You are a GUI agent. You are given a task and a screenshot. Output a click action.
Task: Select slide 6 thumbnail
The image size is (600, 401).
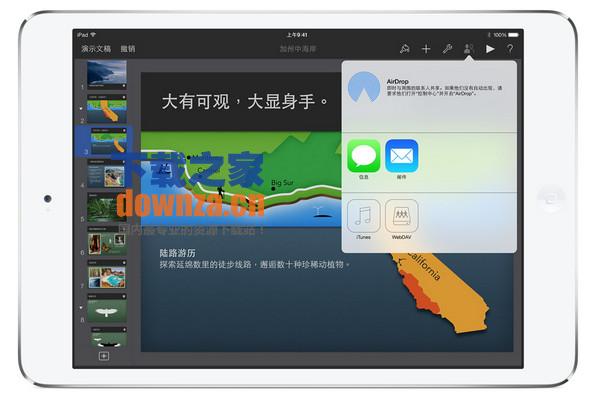[x=107, y=241]
